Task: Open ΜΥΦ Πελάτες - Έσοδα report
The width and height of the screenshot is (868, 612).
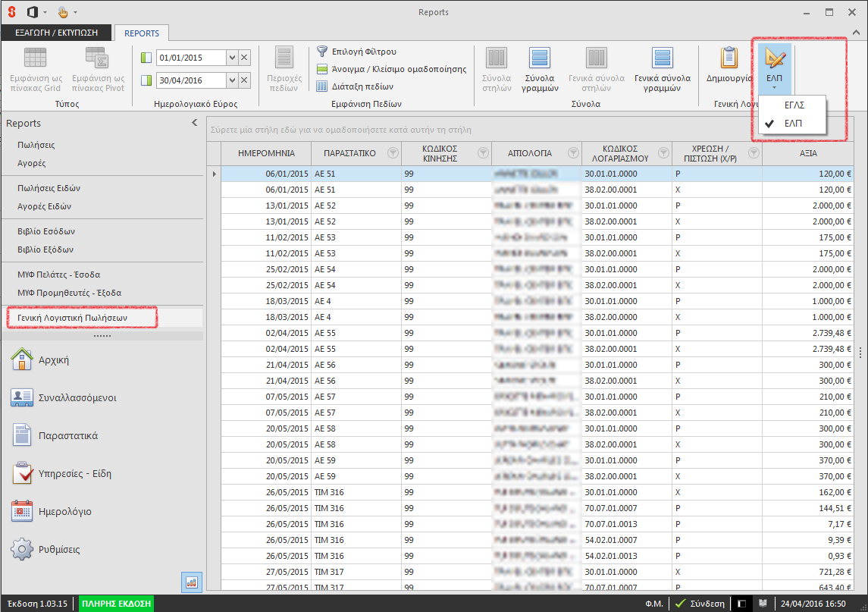Action: pos(58,275)
